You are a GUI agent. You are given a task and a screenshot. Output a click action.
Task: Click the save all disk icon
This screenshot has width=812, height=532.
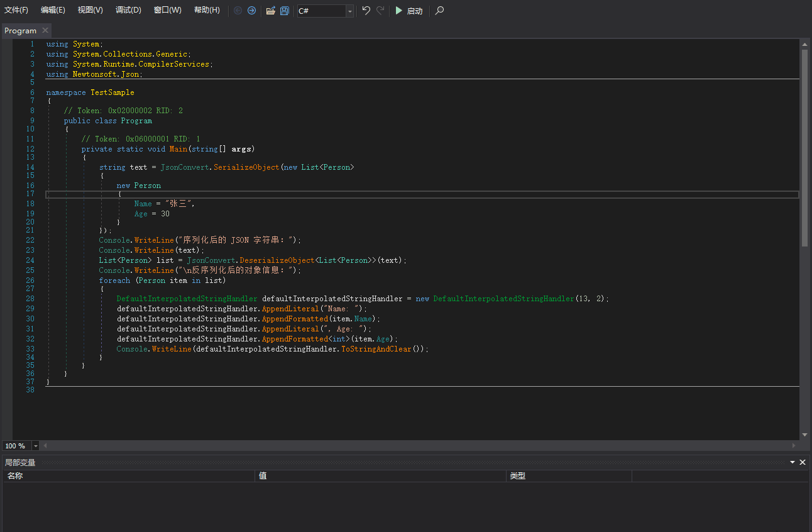[285, 11]
